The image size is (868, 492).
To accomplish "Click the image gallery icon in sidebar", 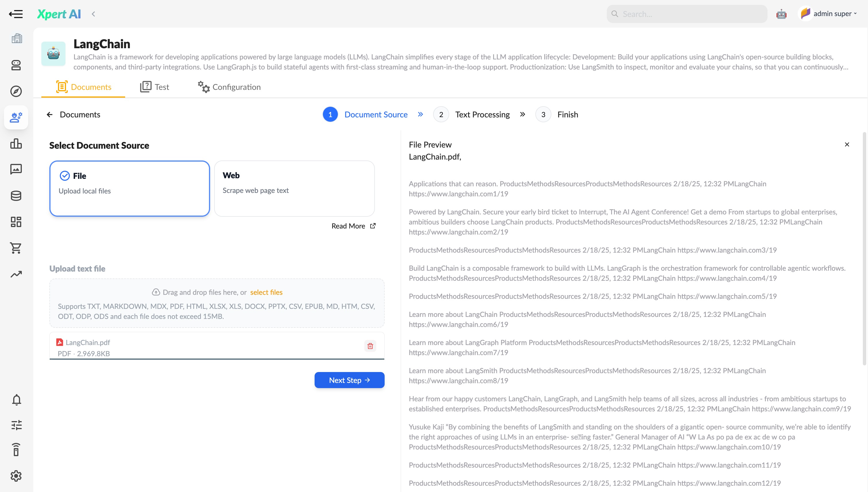I will point(16,169).
